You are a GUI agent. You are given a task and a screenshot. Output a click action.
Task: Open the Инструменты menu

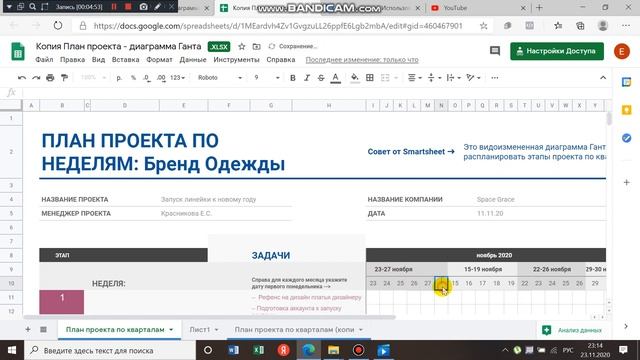pyautogui.click(x=236, y=60)
